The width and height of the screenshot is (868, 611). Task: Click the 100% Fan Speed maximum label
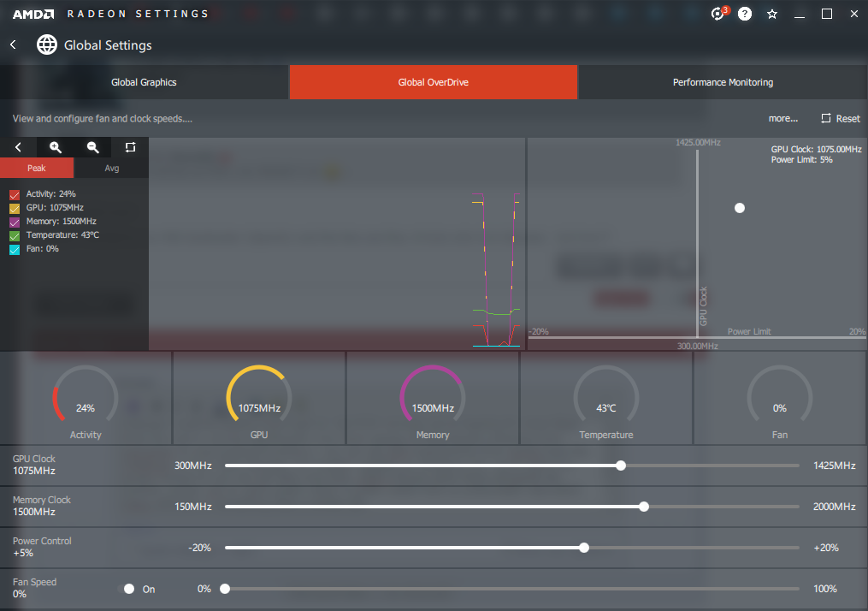coord(825,588)
